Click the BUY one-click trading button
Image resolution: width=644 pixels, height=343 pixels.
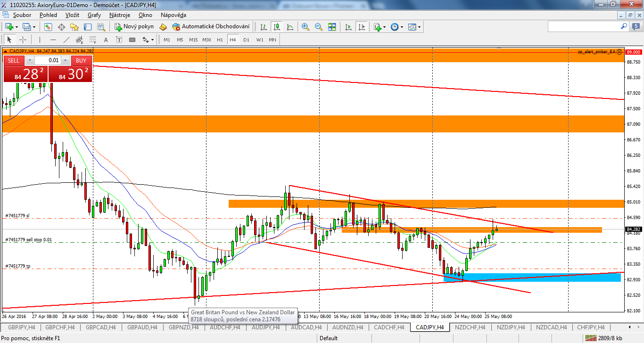click(81, 60)
